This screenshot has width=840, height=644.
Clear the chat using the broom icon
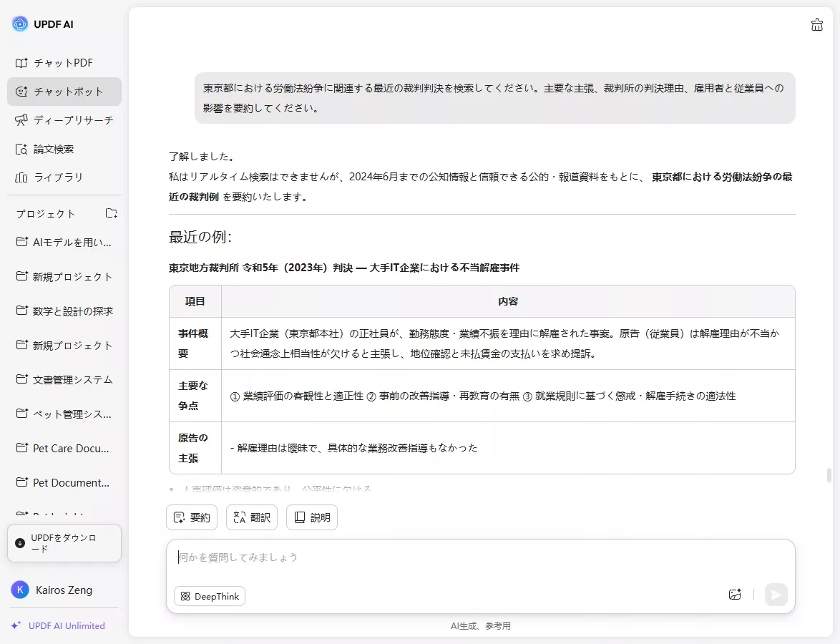point(816,24)
